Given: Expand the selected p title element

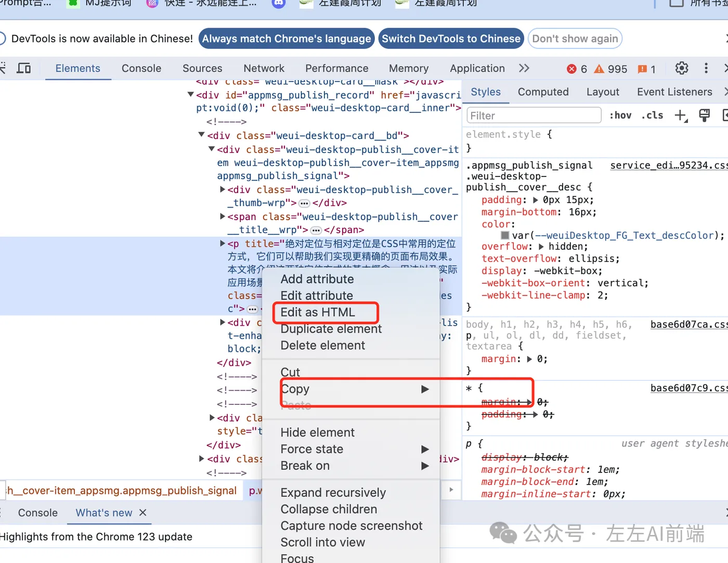Looking at the screenshot, I should pyautogui.click(x=223, y=244).
